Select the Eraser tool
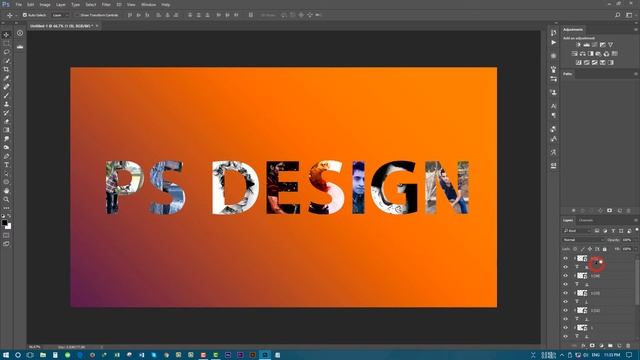The image size is (640, 360). pyautogui.click(x=6, y=122)
